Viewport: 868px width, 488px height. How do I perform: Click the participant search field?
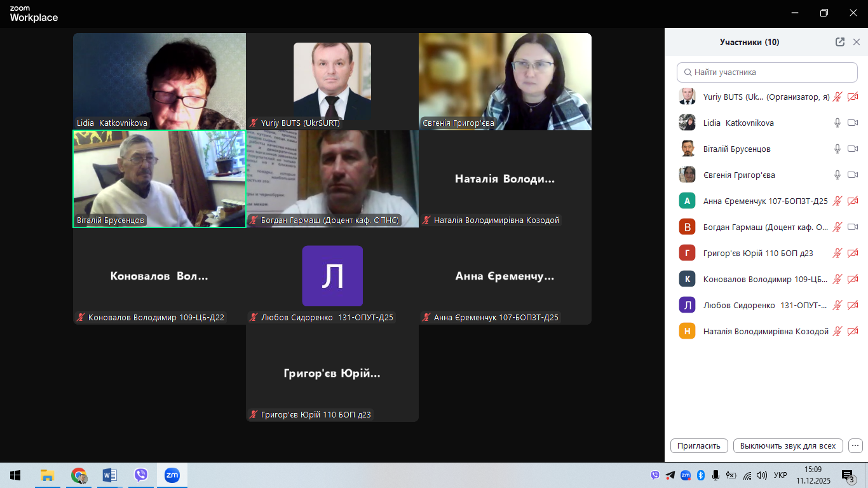(x=768, y=72)
